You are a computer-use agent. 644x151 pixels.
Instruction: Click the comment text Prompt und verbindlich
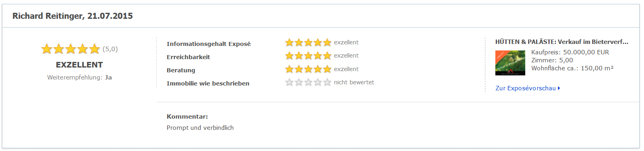point(200,128)
